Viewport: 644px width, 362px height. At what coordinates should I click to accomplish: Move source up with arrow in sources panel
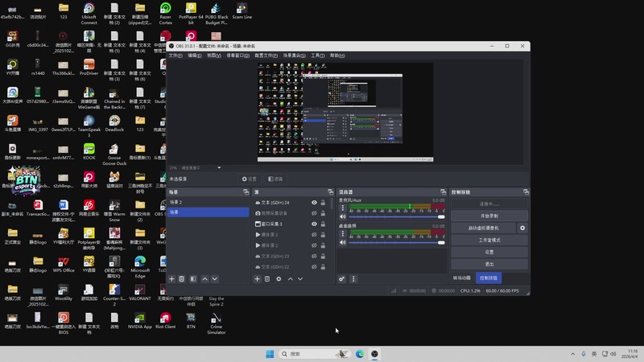click(x=291, y=278)
